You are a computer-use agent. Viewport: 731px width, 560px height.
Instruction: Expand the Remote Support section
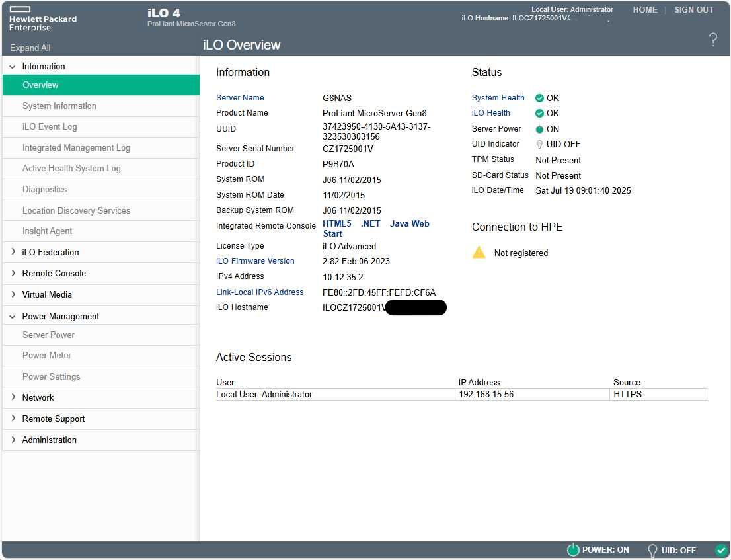coord(13,419)
